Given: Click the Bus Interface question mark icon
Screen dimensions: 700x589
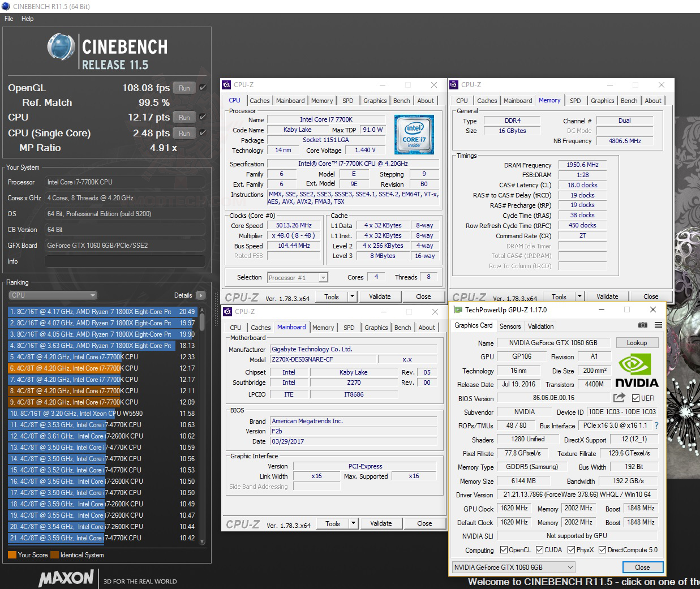Looking at the screenshot, I should (x=656, y=425).
